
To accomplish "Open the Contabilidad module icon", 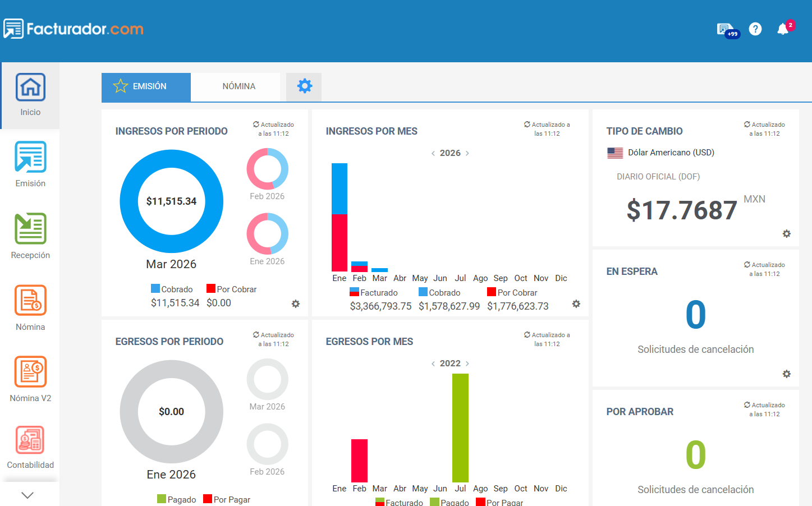I will point(30,440).
